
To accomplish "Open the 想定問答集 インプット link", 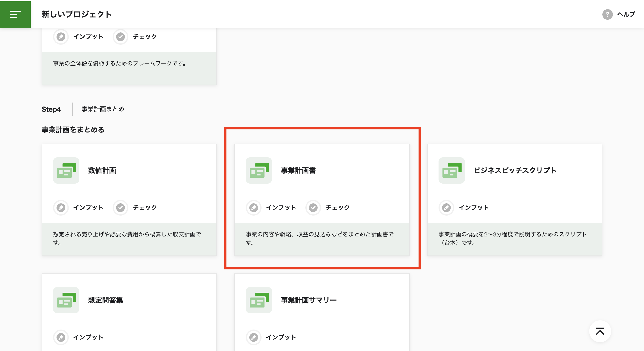I will point(88,337).
